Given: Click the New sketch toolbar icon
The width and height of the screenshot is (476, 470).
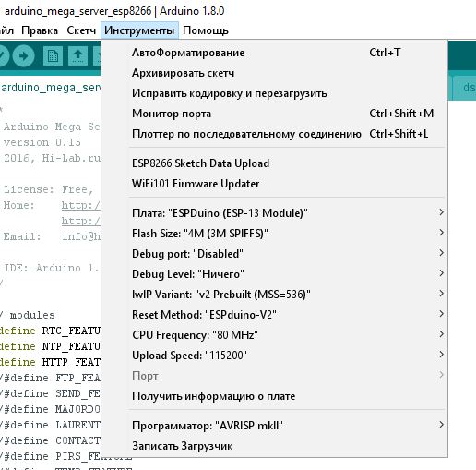Looking at the screenshot, I should (x=53, y=56).
